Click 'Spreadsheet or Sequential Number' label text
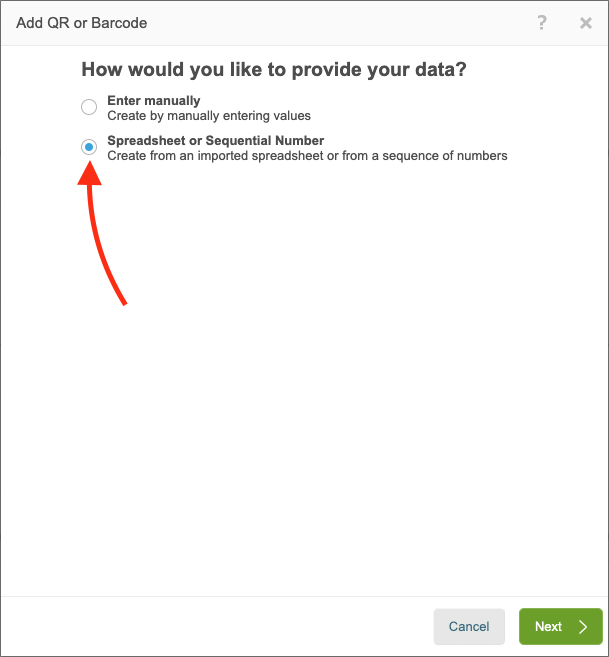 [x=215, y=141]
